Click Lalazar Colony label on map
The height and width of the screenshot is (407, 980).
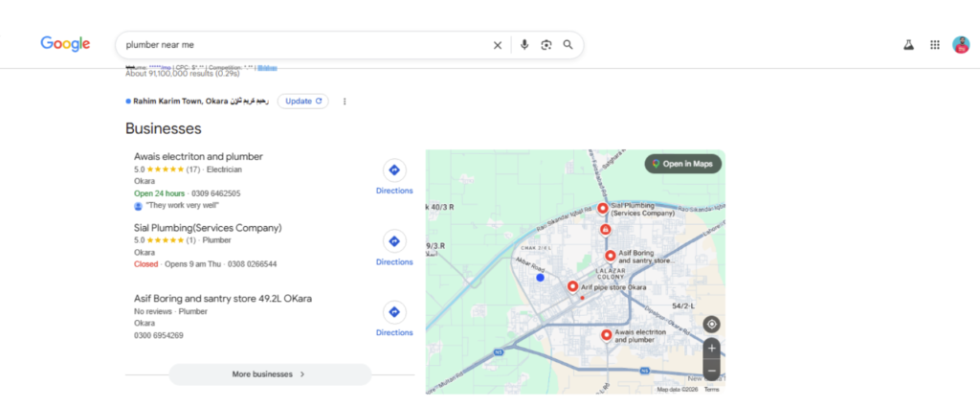pos(610,273)
